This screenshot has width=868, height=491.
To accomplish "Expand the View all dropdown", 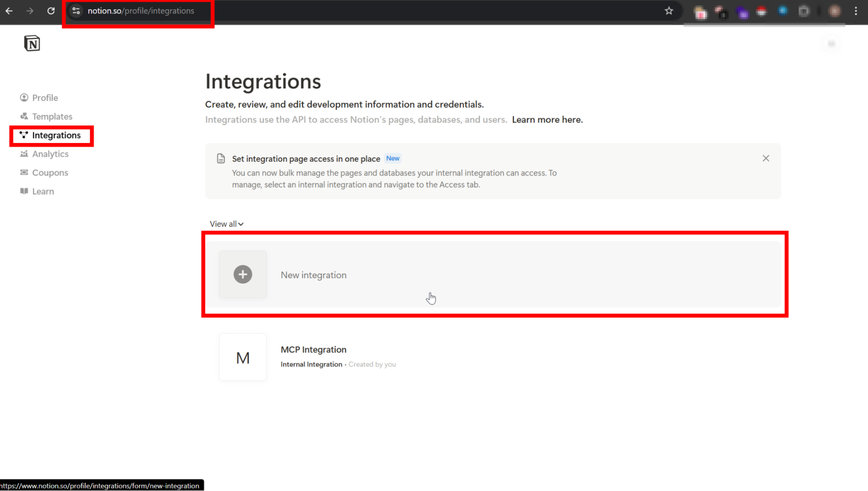I will coord(226,224).
